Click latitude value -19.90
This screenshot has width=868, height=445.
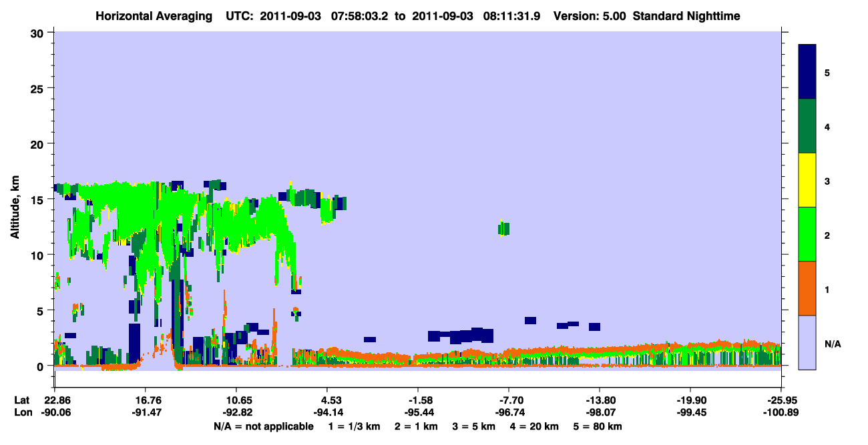[690, 400]
